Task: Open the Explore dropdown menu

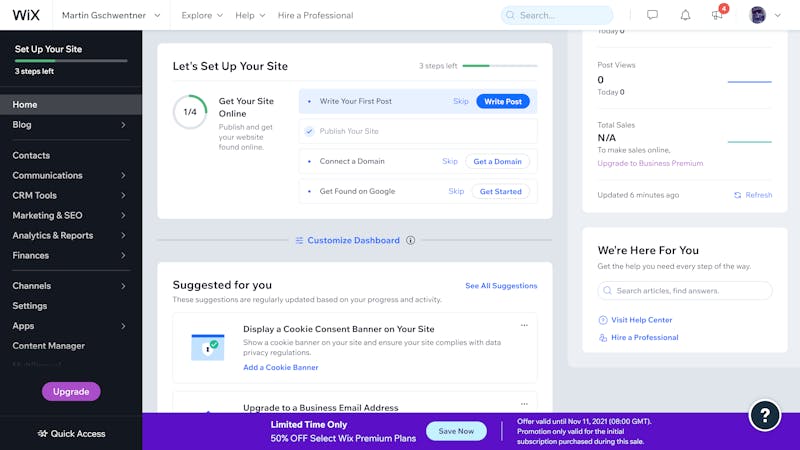Action: (x=202, y=15)
